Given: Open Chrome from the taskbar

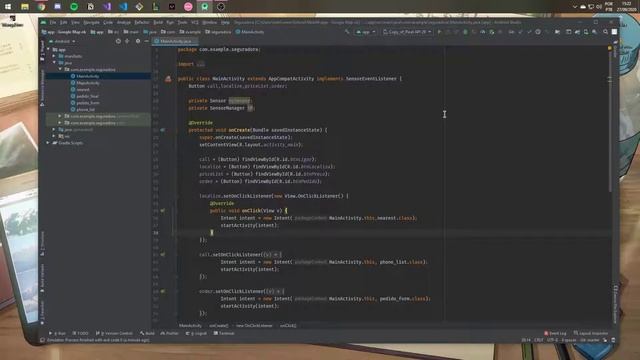Looking at the screenshot, I should coord(41,7).
